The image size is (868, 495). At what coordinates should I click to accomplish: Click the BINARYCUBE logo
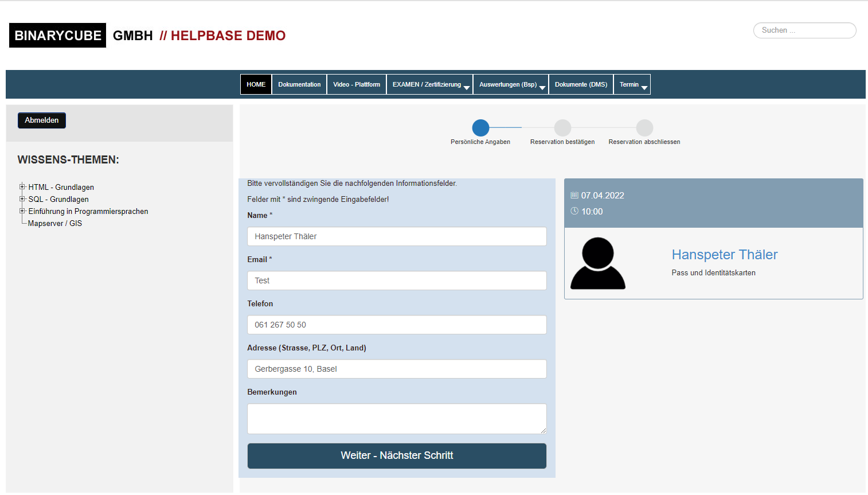pyautogui.click(x=57, y=35)
